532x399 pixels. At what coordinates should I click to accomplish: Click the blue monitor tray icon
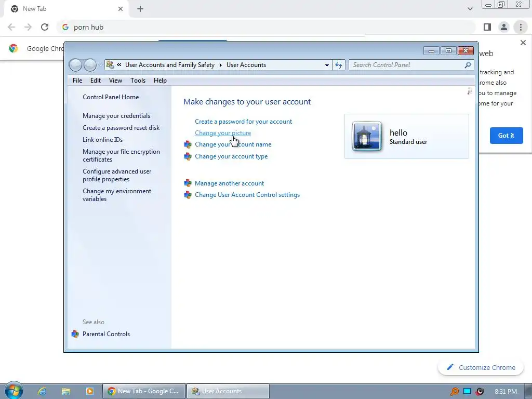pyautogui.click(x=467, y=391)
